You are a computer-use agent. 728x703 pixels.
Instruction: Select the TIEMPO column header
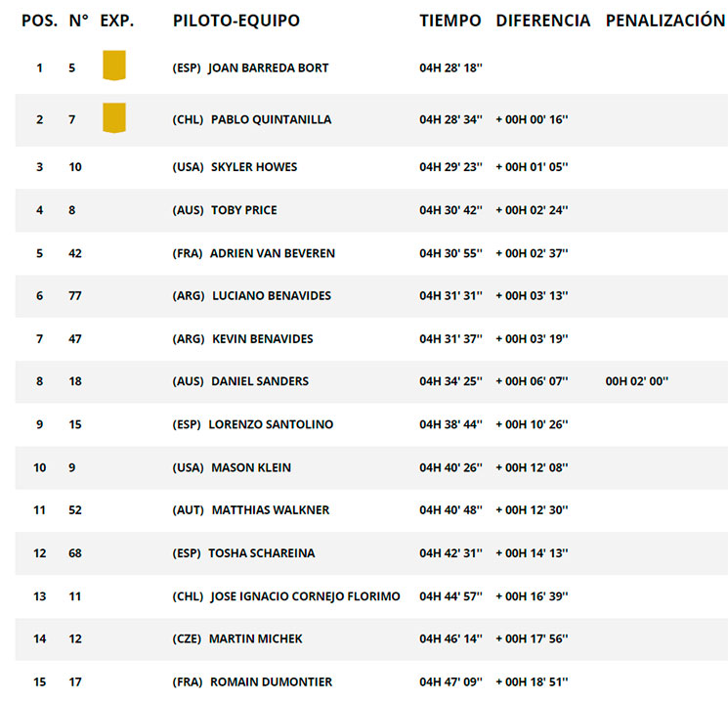[450, 21]
